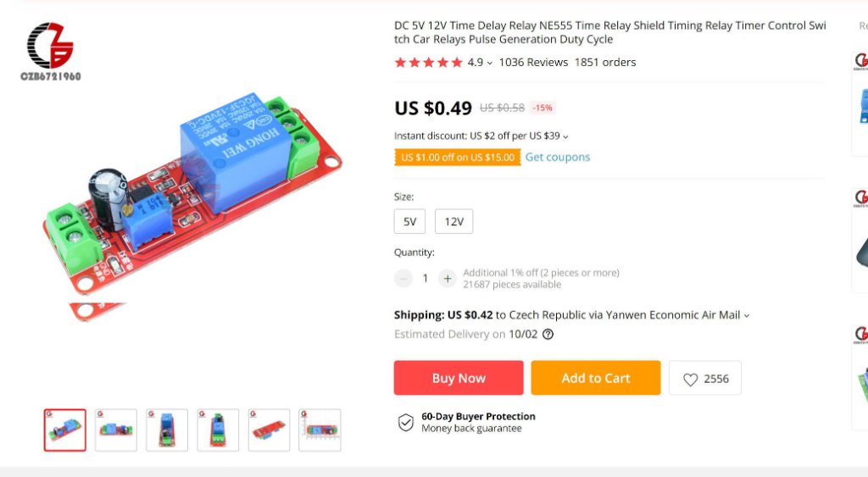
Task: Click the Get coupons link
Action: (x=557, y=158)
